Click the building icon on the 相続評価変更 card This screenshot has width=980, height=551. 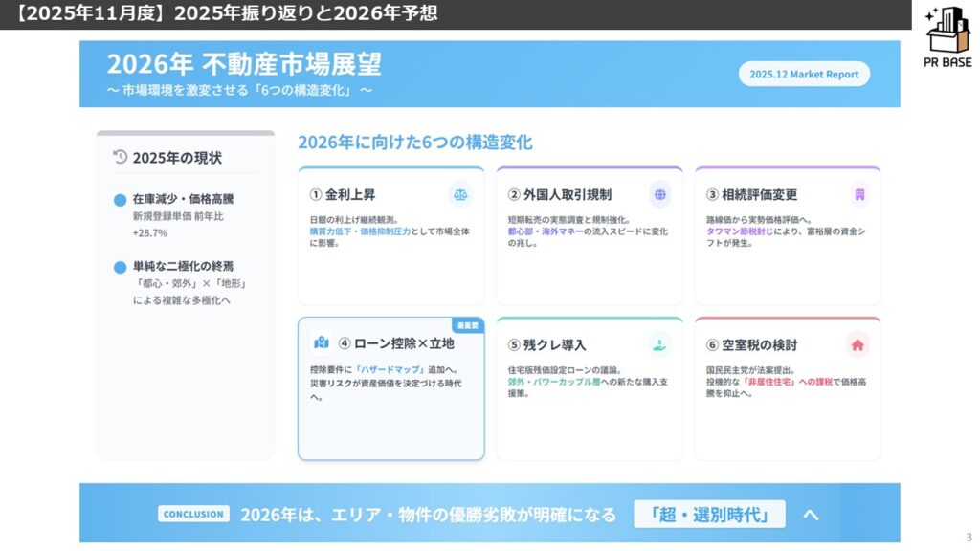point(858,194)
